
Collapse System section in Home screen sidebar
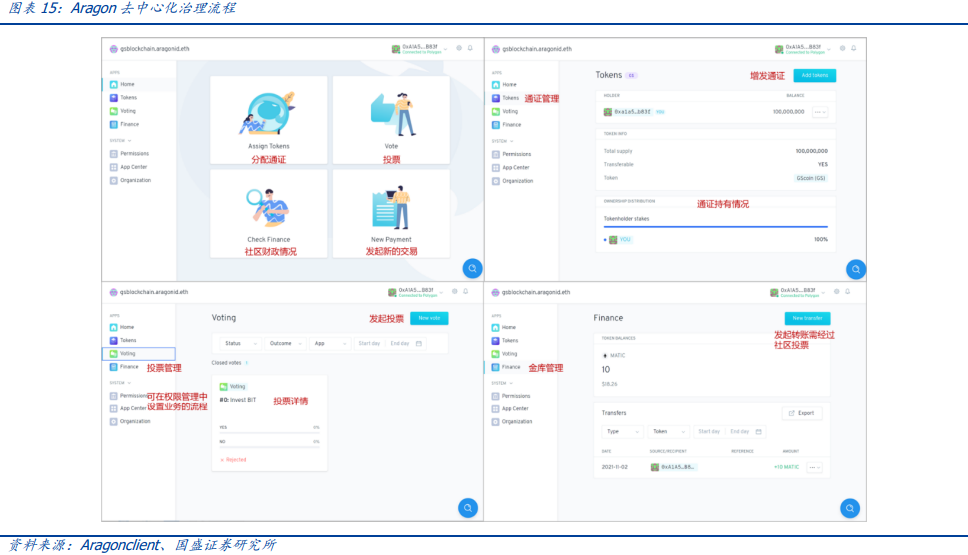point(120,141)
